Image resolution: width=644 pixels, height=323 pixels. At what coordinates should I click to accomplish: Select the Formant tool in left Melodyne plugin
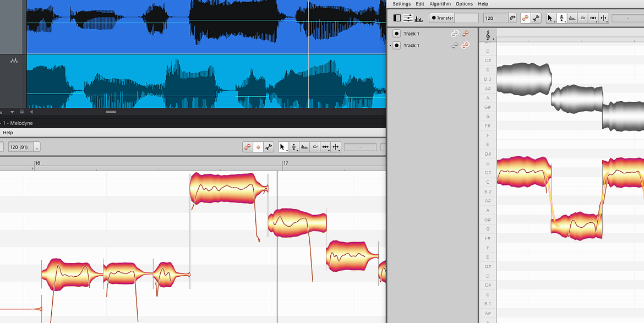pos(304,147)
